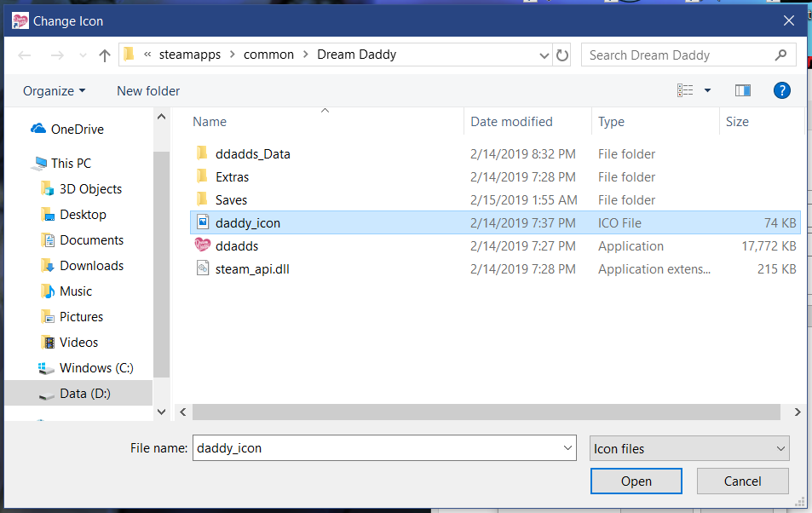Open Documents in the sidebar

coord(92,240)
